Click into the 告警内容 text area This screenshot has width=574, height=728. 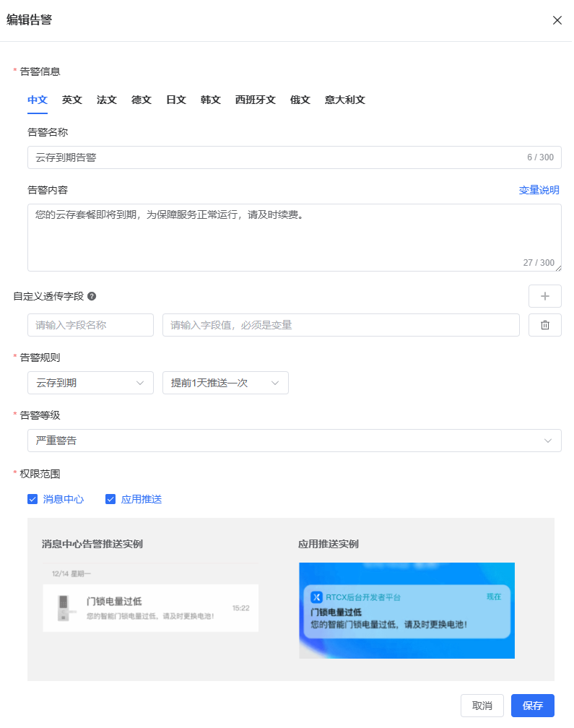pos(294,238)
